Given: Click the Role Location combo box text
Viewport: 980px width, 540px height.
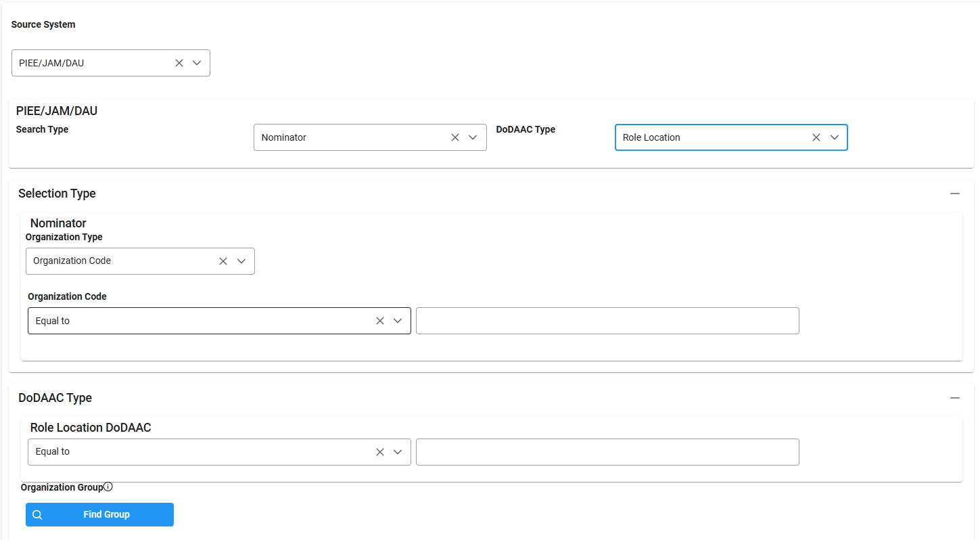Looking at the screenshot, I should click(651, 137).
